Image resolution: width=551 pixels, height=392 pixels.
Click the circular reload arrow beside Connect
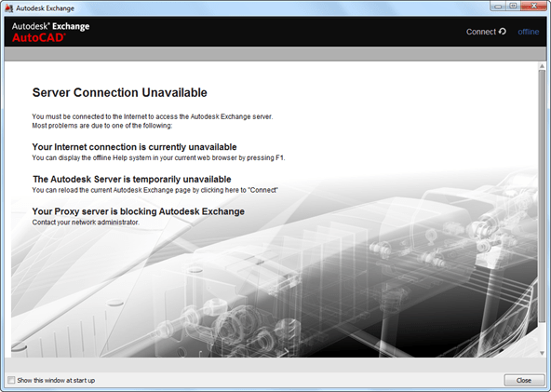pos(503,32)
